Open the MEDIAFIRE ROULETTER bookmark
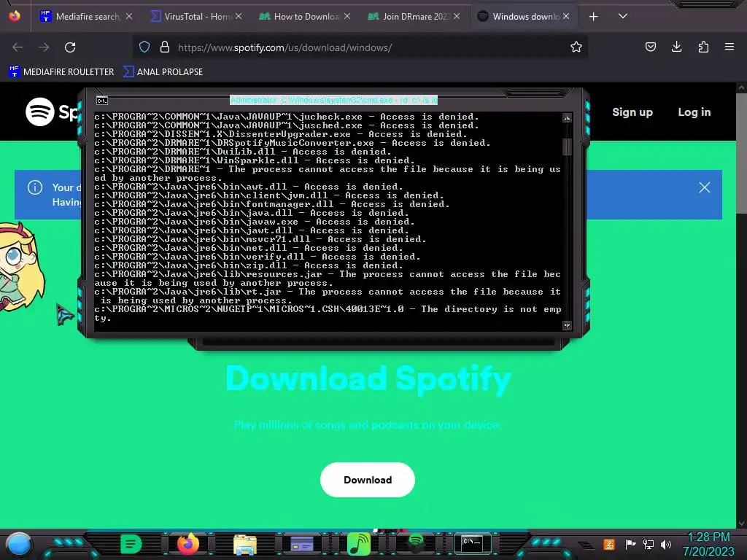This screenshot has width=747, height=560. (x=61, y=72)
